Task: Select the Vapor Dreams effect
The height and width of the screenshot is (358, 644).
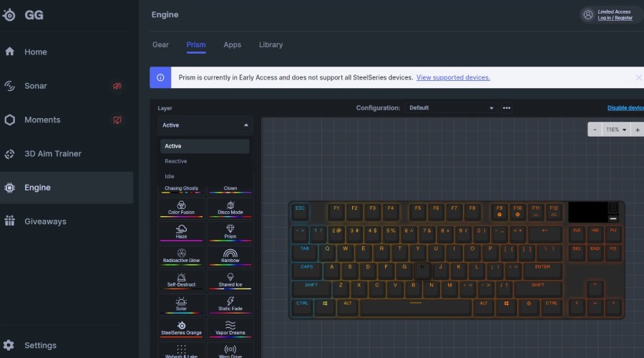Action: pyautogui.click(x=230, y=329)
